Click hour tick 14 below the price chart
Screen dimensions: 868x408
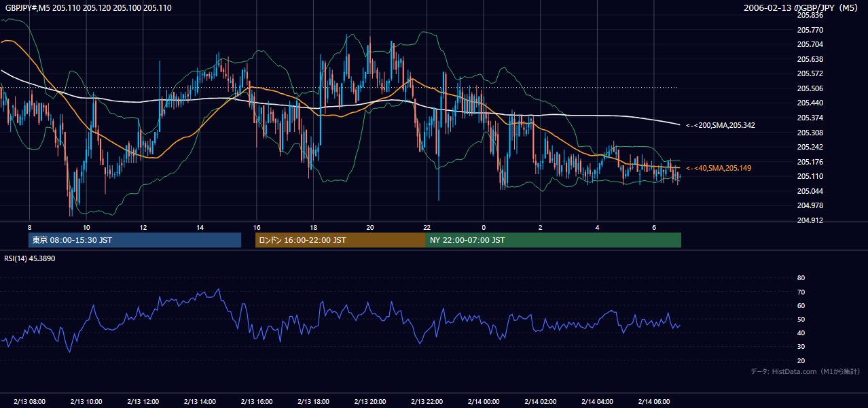click(x=200, y=227)
